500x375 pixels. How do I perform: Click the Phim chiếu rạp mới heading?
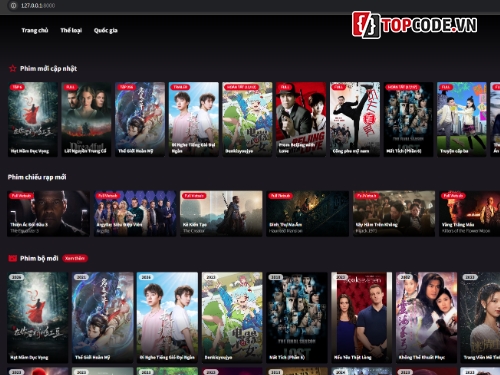(37, 177)
